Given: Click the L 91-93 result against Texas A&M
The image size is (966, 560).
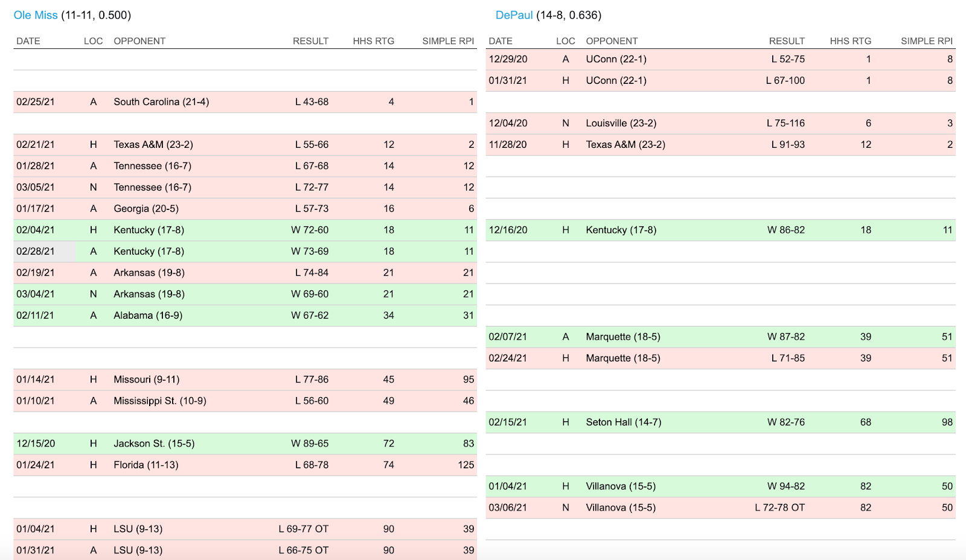Looking at the screenshot, I should (x=788, y=145).
